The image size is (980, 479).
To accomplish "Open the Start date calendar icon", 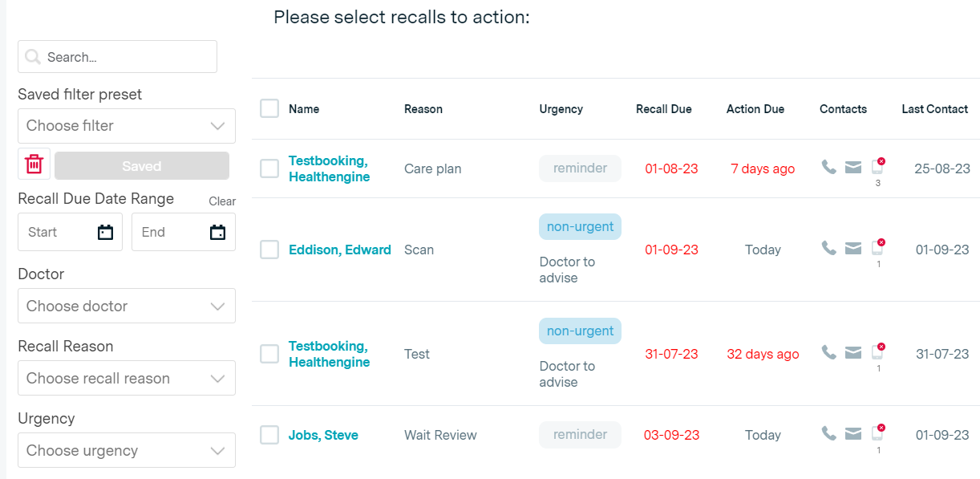I will [x=105, y=233].
